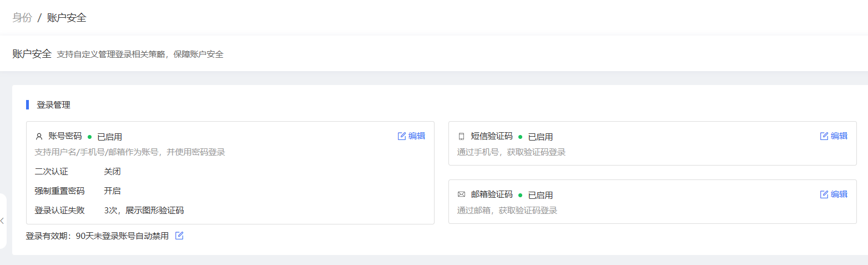Click the envelope icon beside 邮箱验证码
The width and height of the screenshot is (868, 265).
click(x=461, y=194)
